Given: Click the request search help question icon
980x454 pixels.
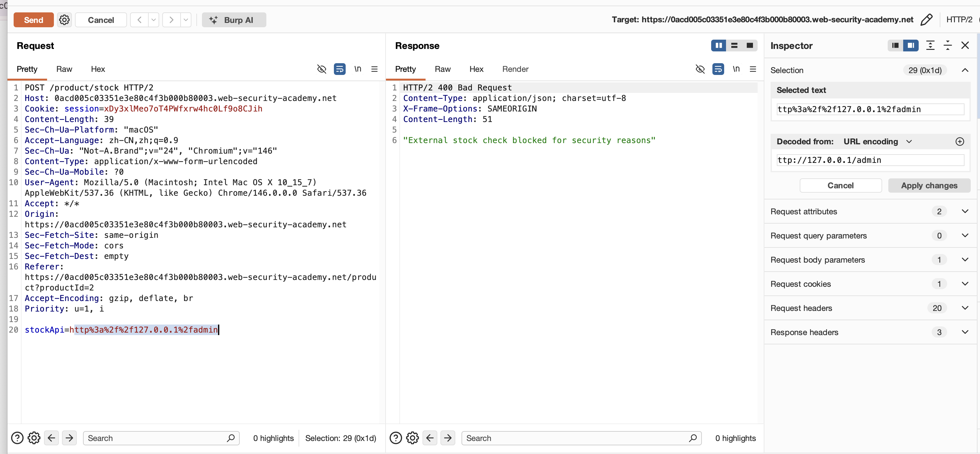Looking at the screenshot, I should (x=17, y=438).
